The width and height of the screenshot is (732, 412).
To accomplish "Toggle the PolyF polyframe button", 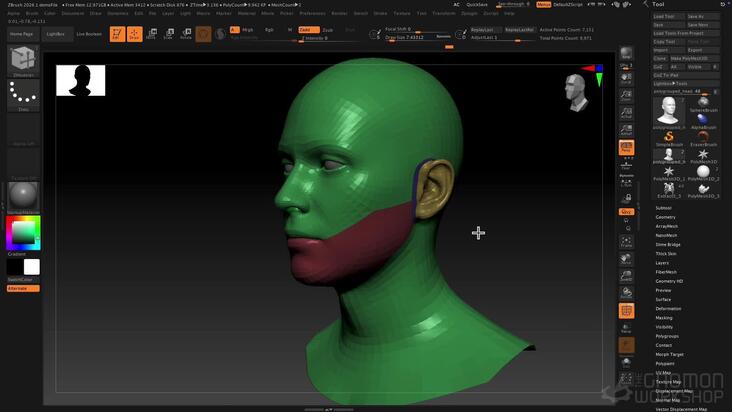I will (626, 311).
